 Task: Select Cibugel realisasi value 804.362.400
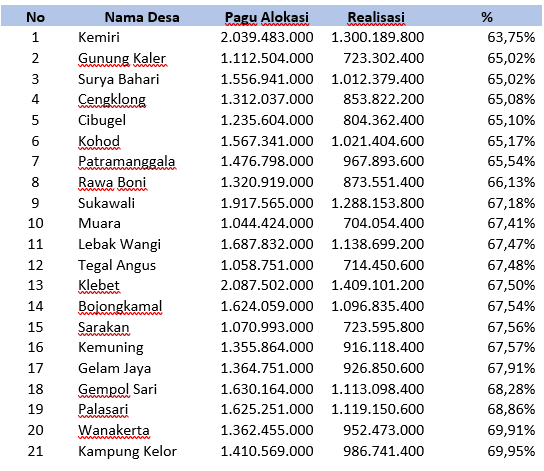click(384, 120)
